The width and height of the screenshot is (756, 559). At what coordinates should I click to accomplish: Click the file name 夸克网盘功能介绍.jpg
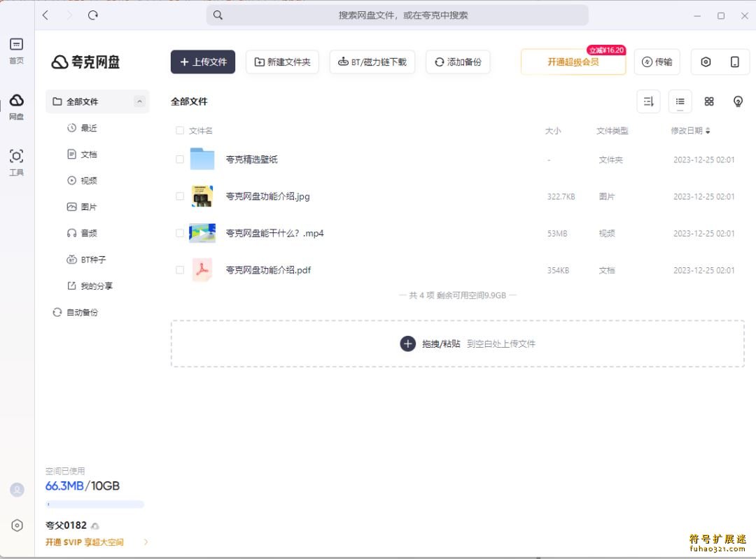tap(268, 196)
